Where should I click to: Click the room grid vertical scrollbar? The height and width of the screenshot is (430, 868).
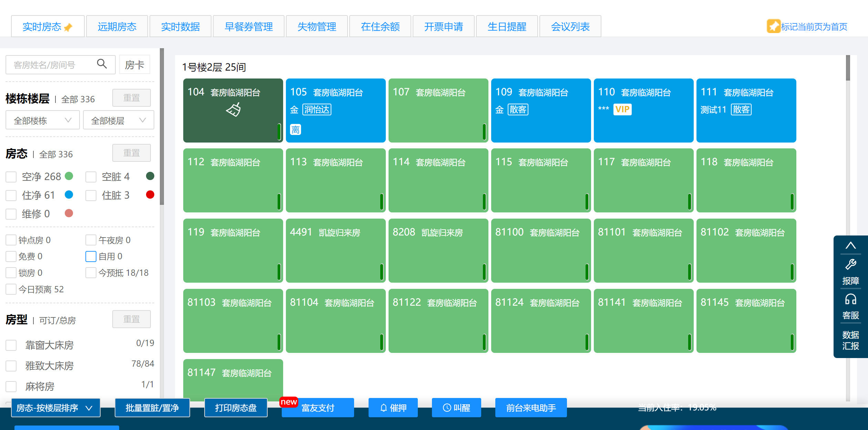coord(848,68)
